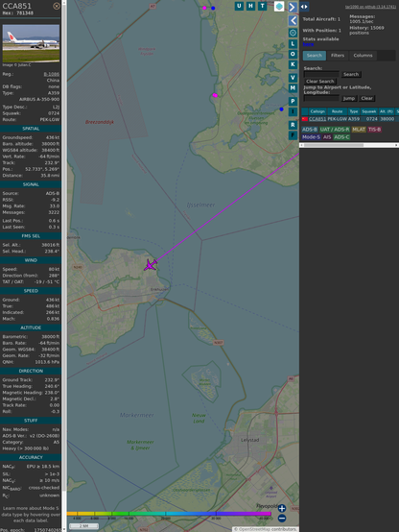Image resolution: width=399 pixels, height=532 pixels.
Task: Open registration B-1086 link
Action: 51,74
